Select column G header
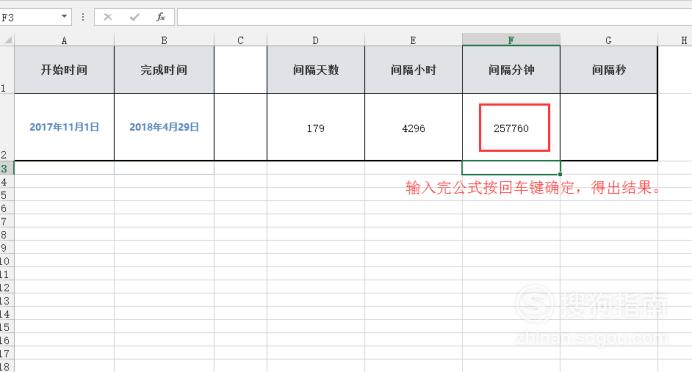Screen dimensions: 692x372 (x=609, y=40)
